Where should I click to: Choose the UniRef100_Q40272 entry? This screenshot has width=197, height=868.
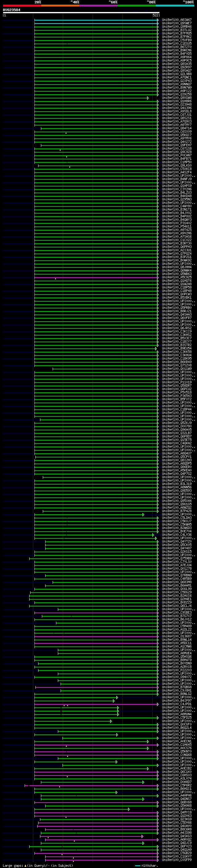point(176,142)
